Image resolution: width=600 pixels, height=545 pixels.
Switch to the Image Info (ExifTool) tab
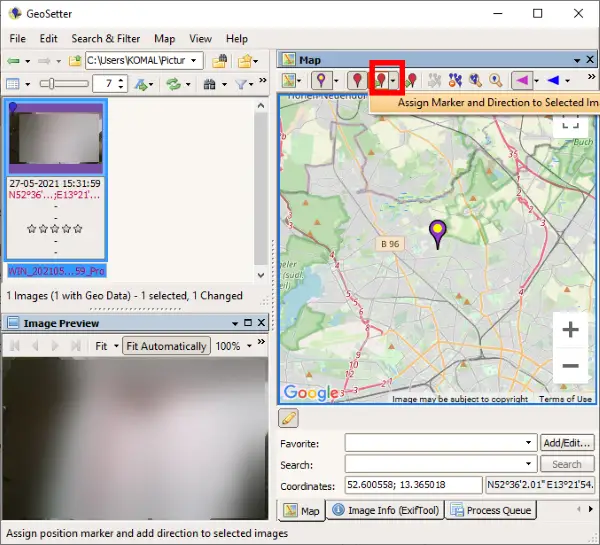click(387, 511)
